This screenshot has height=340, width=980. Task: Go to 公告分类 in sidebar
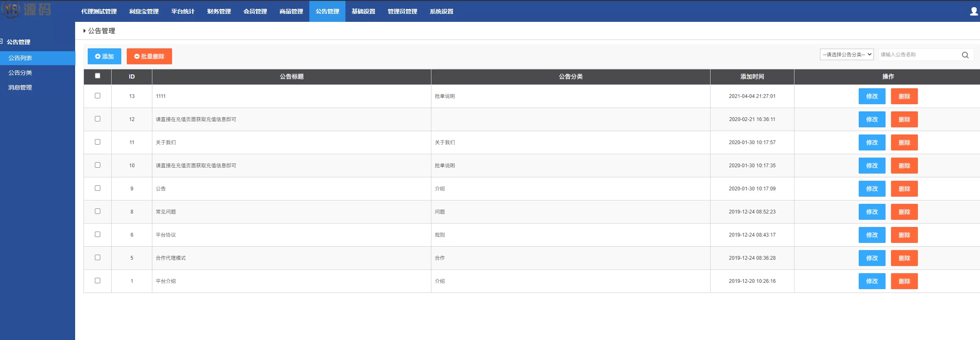(x=20, y=73)
